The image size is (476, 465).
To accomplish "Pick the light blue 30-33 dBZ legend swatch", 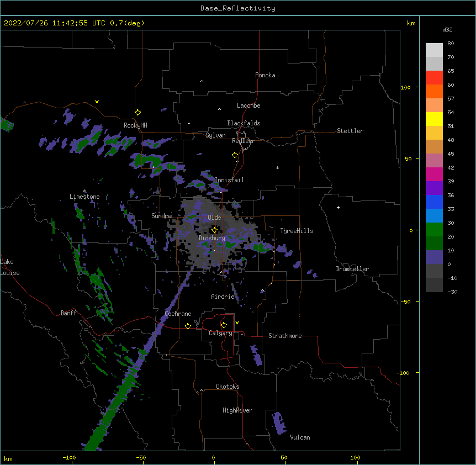I will point(434,216).
